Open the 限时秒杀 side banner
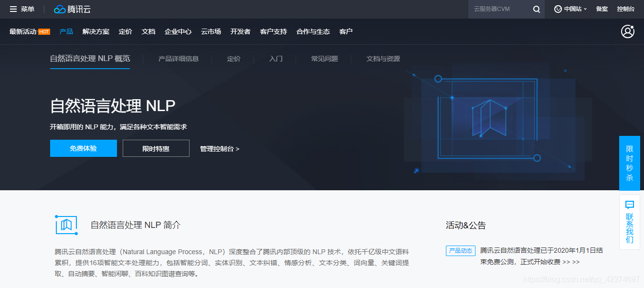 click(x=630, y=163)
